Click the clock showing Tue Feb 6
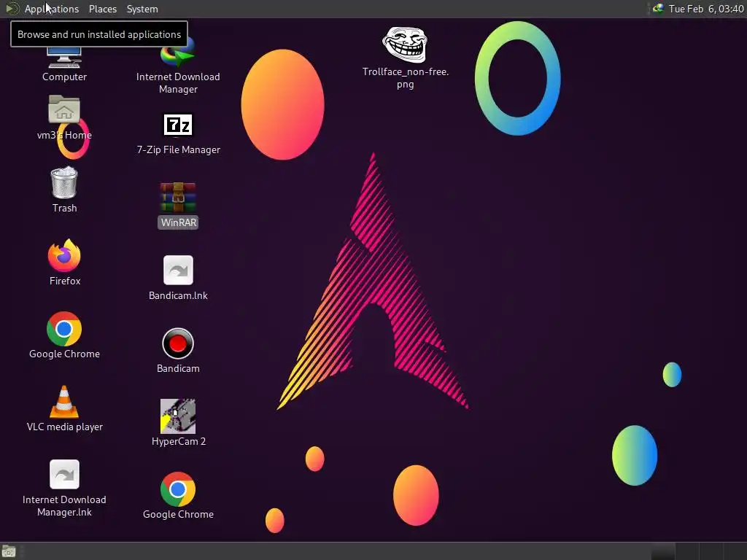Screen dimensions: 747x560 coord(706,9)
